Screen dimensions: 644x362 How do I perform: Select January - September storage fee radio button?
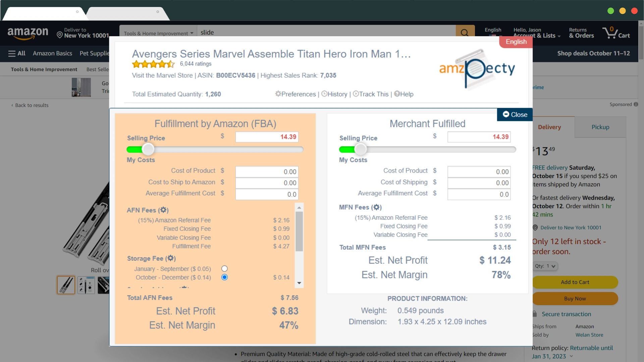(x=225, y=269)
